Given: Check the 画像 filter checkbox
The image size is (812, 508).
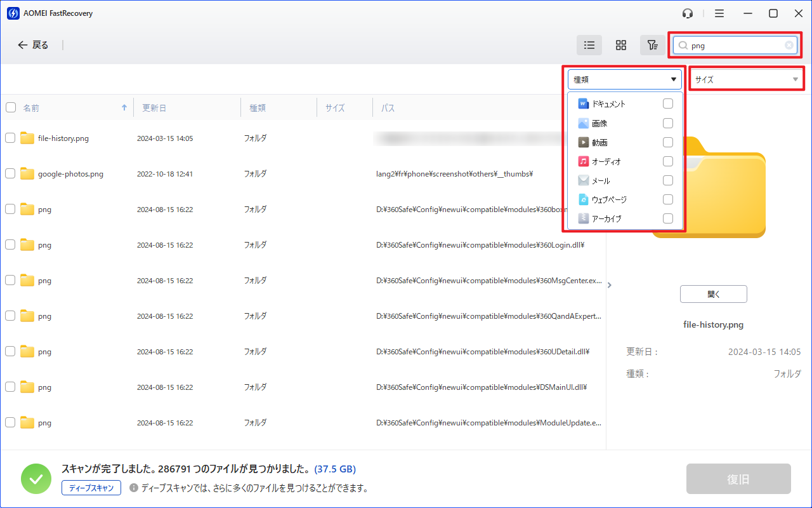Looking at the screenshot, I should coord(667,123).
